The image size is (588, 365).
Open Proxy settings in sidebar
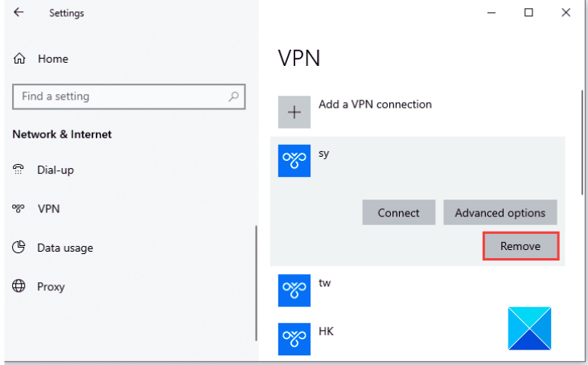(51, 287)
